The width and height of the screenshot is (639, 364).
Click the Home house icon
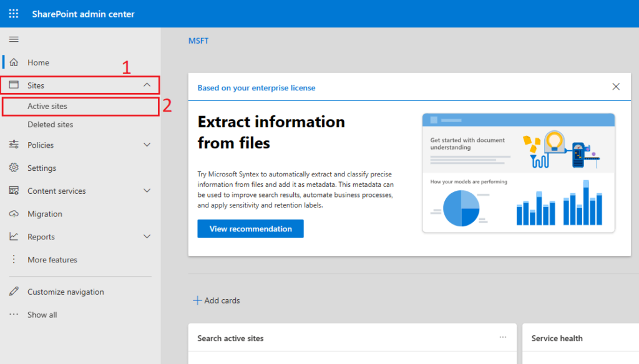pyautogui.click(x=14, y=62)
